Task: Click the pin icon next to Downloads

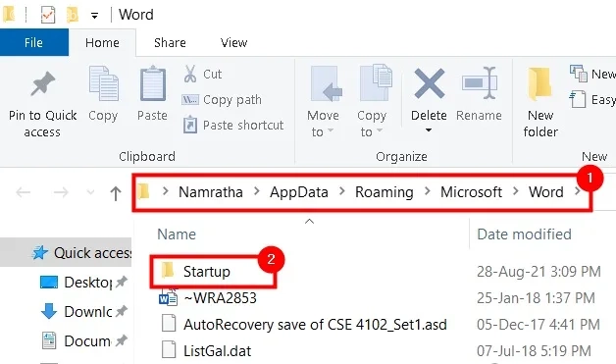Action: (x=122, y=311)
